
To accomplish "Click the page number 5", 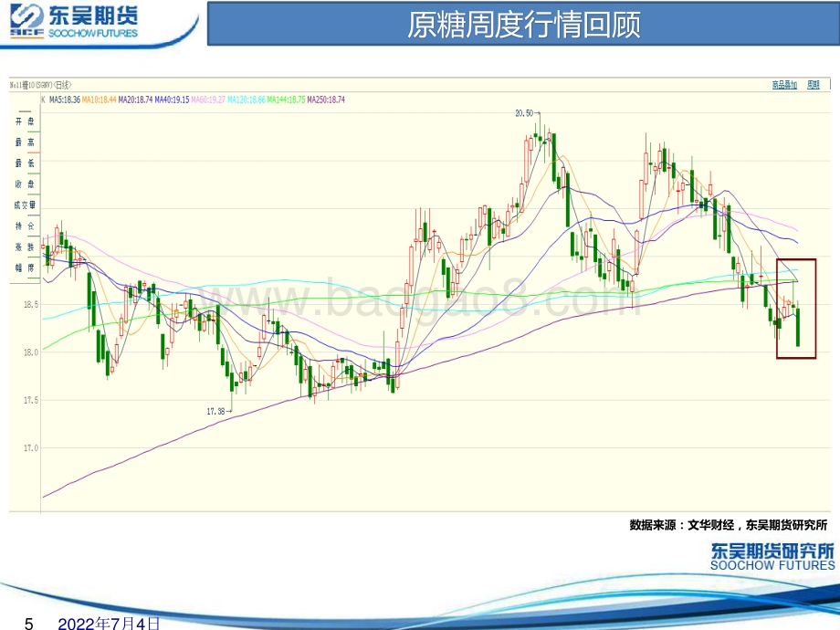I will pyautogui.click(x=29, y=623).
